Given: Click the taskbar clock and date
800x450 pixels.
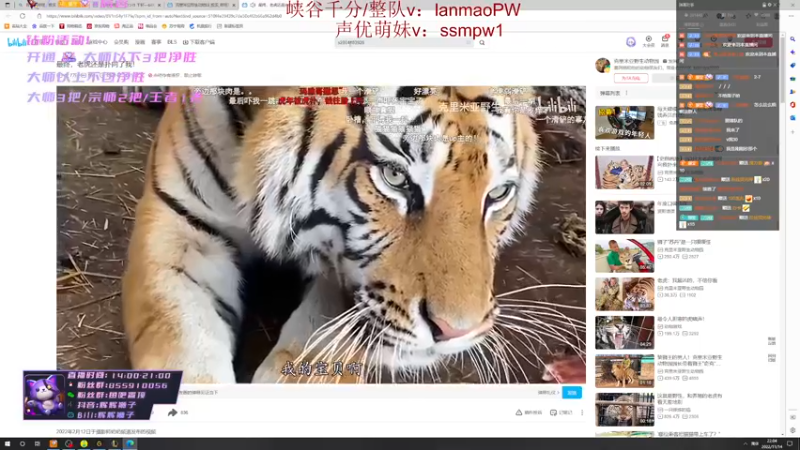Looking at the screenshot, I should coord(771,444).
